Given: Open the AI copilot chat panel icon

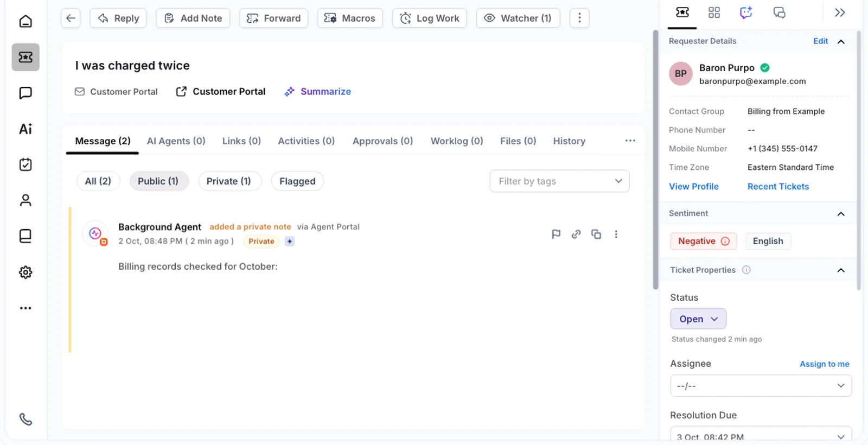Looking at the screenshot, I should pos(746,12).
